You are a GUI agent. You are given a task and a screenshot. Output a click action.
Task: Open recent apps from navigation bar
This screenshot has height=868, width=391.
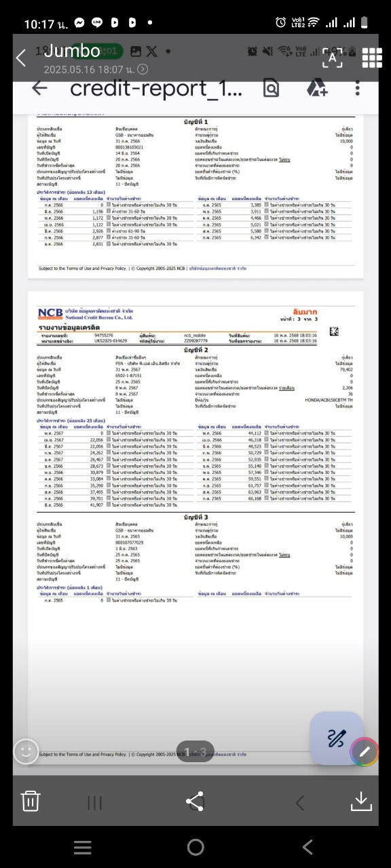(83, 847)
